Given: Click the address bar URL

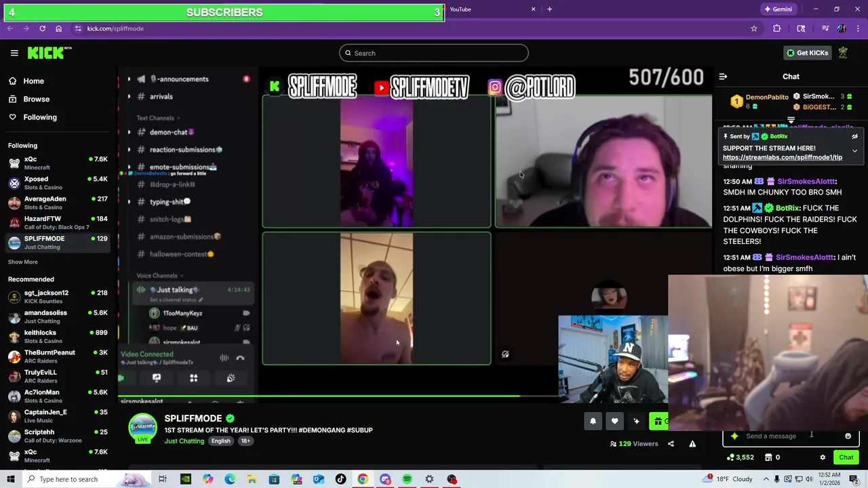Looking at the screenshot, I should click(x=115, y=28).
